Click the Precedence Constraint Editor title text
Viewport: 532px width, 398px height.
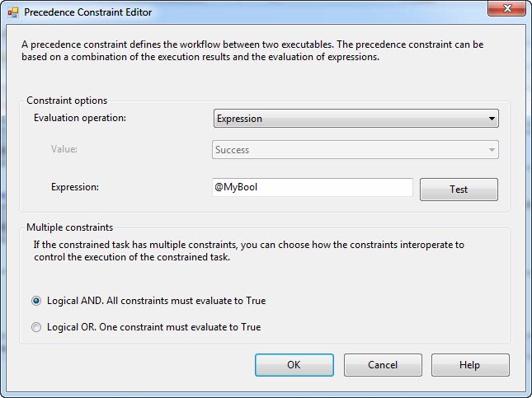tap(87, 12)
